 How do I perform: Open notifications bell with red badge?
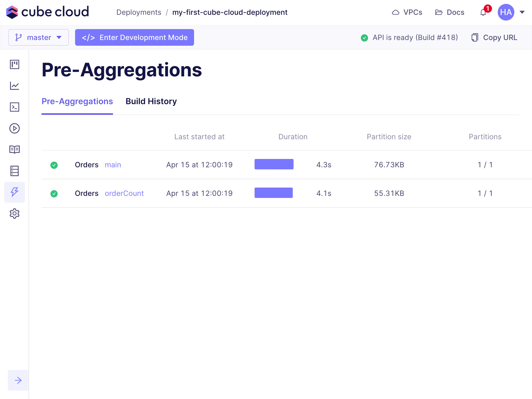[483, 12]
